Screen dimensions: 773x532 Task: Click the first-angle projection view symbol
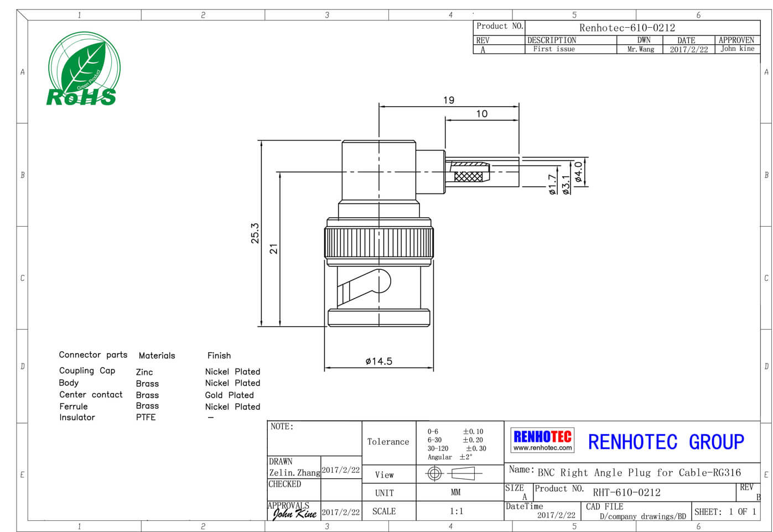(453, 474)
